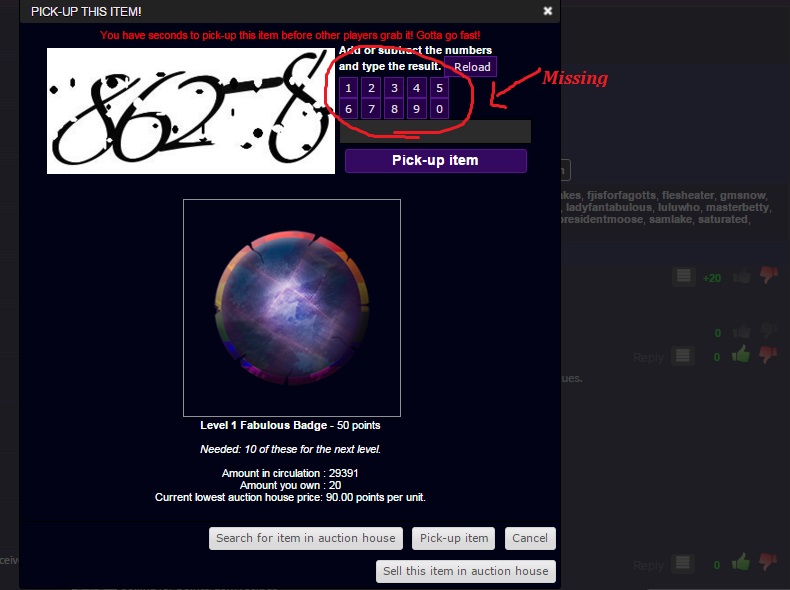Thumbs up the comment scored +20
Viewport: 790px width, 590px height.
click(741, 276)
